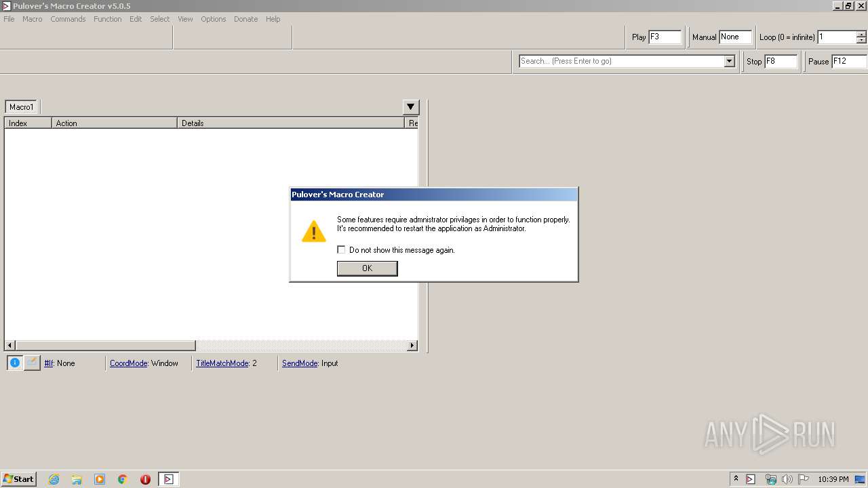This screenshot has width=868, height=488.
Task: Click the Index column header
Action: pyautogui.click(x=28, y=123)
